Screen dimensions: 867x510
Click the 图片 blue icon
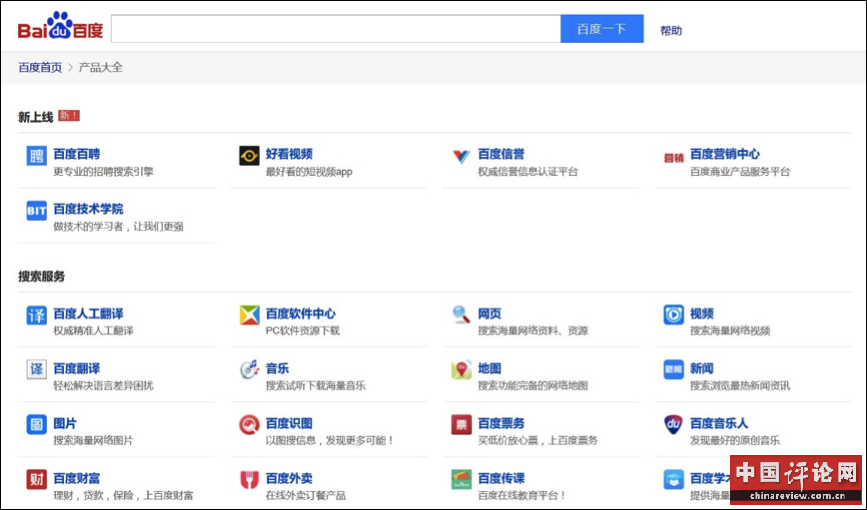tap(36, 425)
